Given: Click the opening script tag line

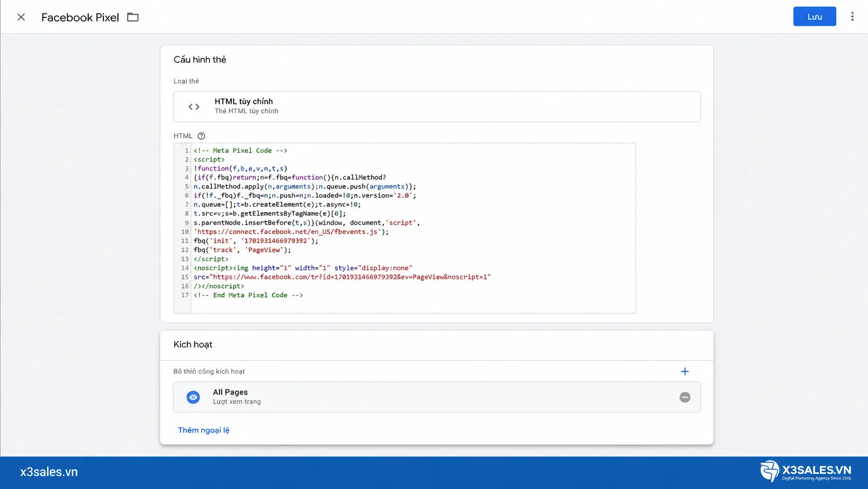Looking at the screenshot, I should click(209, 160).
